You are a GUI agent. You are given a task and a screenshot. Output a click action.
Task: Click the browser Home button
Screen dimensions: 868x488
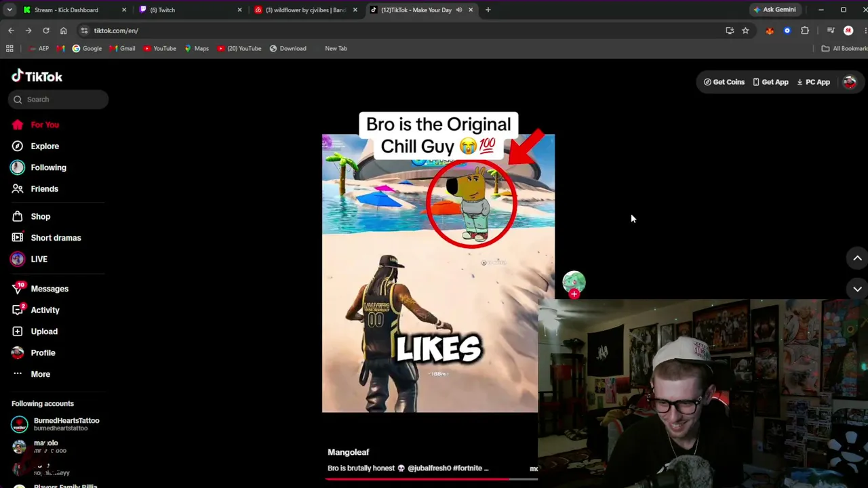pyautogui.click(x=64, y=30)
